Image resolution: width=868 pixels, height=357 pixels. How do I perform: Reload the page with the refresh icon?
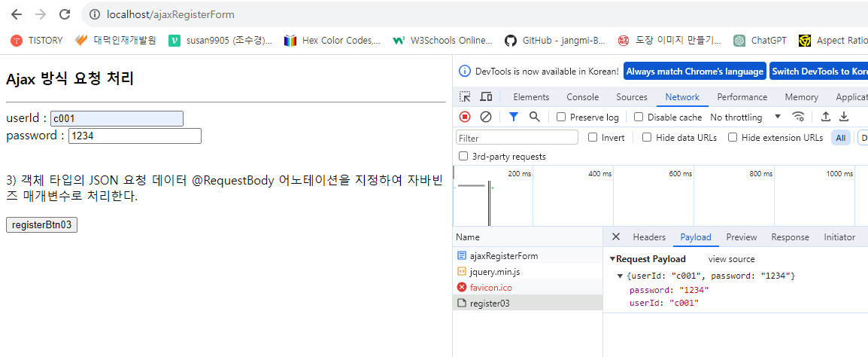64,14
